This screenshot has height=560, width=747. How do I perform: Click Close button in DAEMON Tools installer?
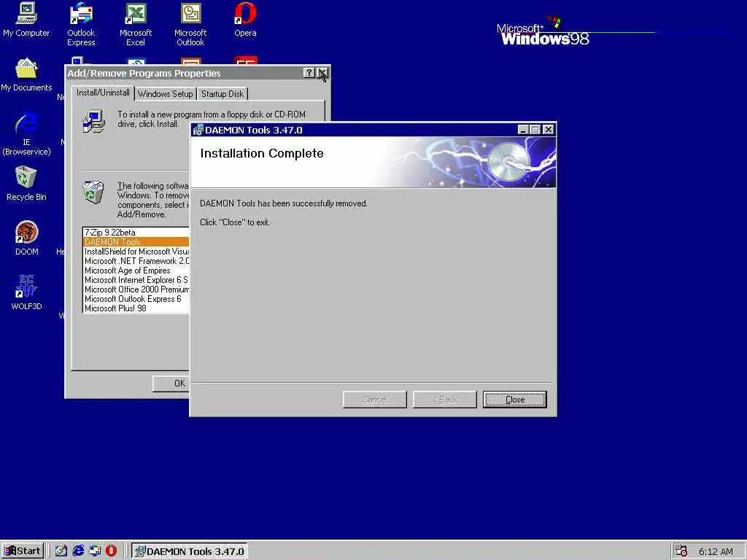[x=514, y=400]
